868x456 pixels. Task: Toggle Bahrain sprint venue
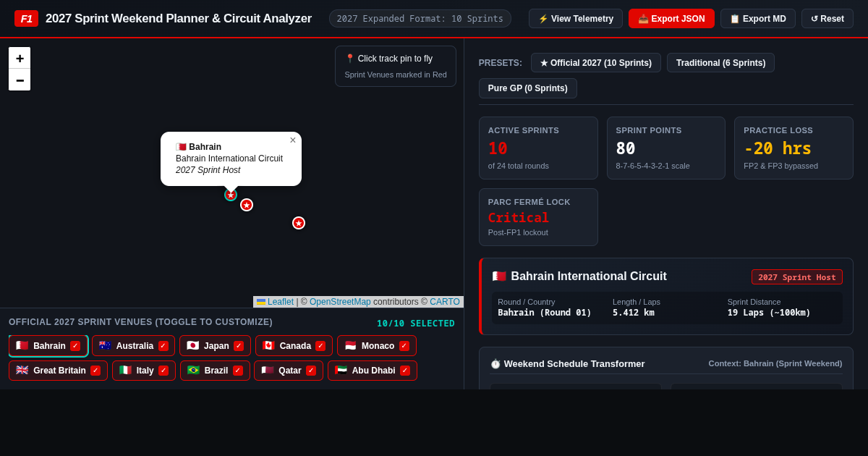click(x=48, y=346)
